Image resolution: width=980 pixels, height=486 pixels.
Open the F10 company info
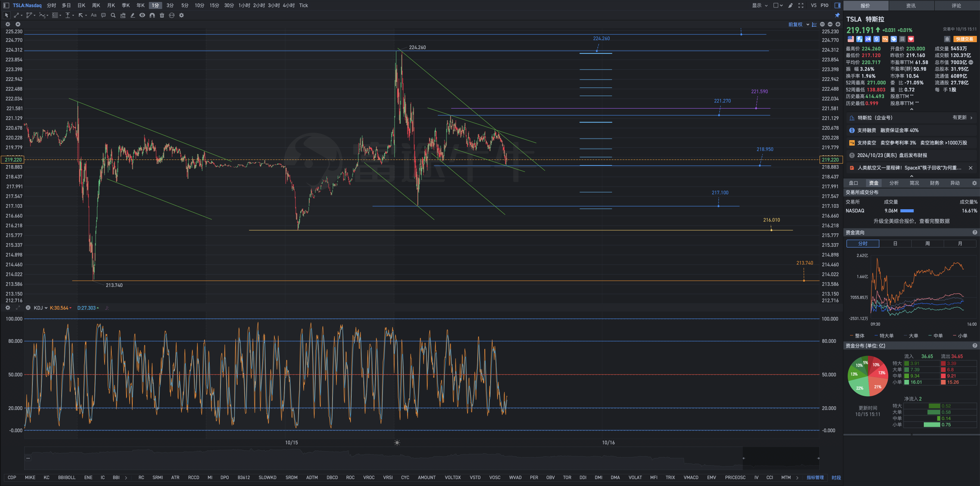point(824,5)
